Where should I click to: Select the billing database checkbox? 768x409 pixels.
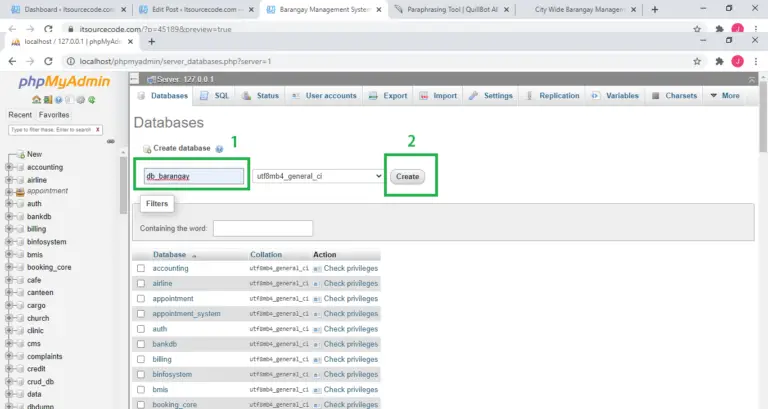(x=141, y=359)
